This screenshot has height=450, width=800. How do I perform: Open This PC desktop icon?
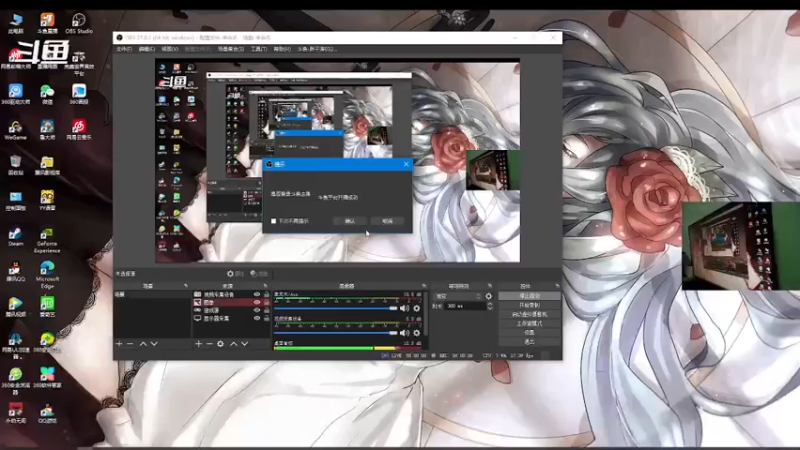point(16,23)
